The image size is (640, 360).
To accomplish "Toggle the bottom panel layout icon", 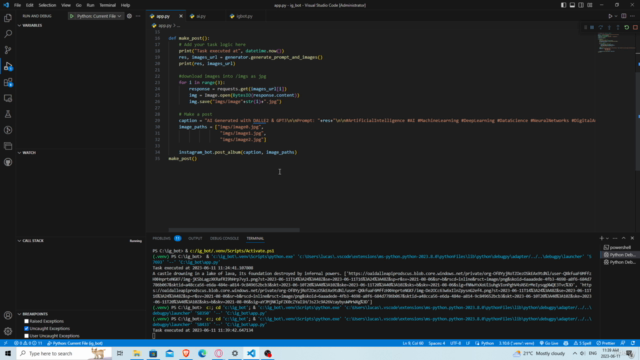I will pyautogui.click(x=572, y=5).
